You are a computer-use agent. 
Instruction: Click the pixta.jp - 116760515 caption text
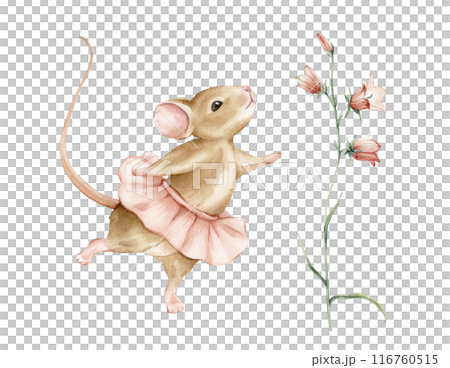pos(375,360)
